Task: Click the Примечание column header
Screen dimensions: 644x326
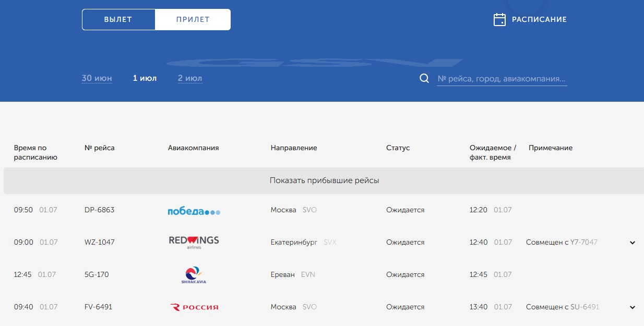Action: (x=551, y=148)
